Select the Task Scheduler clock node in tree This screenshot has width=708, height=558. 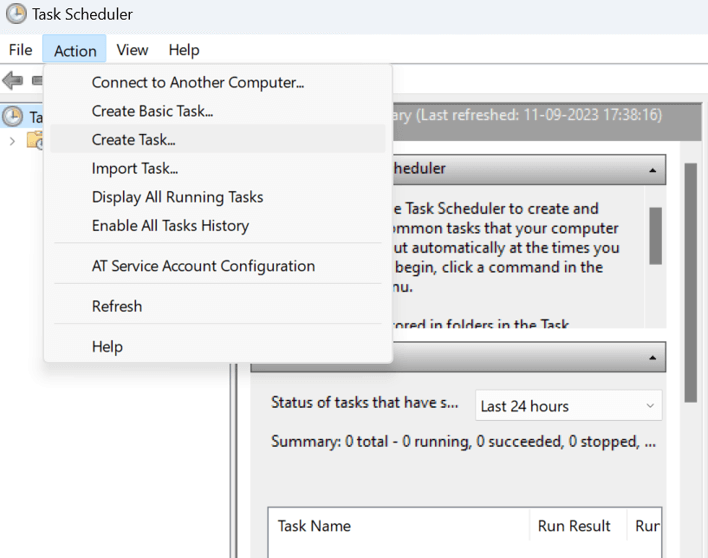tap(13, 116)
